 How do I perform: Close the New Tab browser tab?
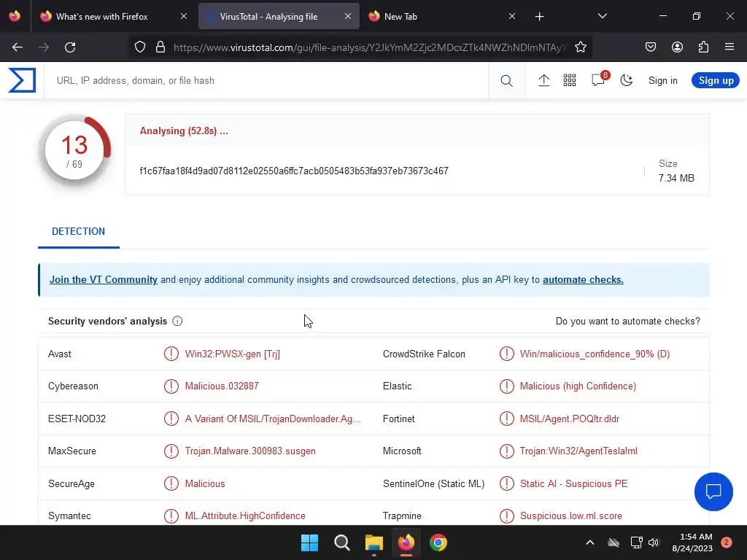pyautogui.click(x=512, y=17)
